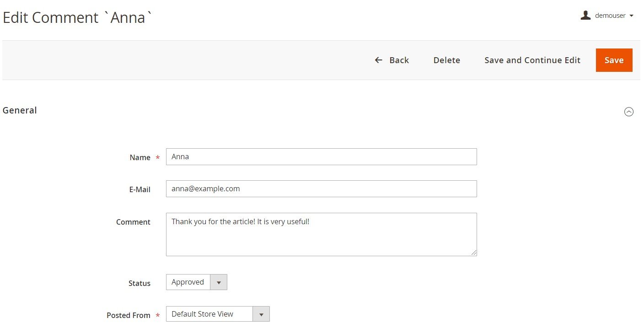Open the Posted From dropdown arrow
This screenshot has height=334, width=644.
pos(261,314)
